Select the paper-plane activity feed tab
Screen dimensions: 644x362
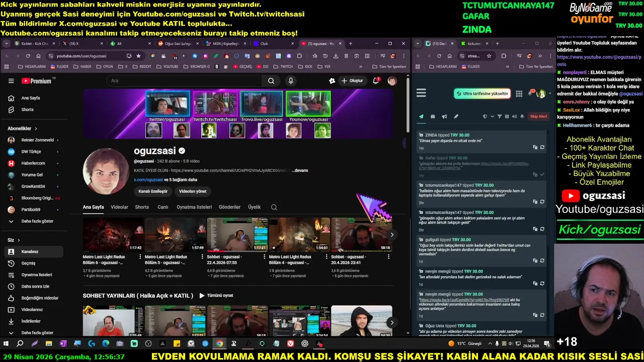click(421, 117)
